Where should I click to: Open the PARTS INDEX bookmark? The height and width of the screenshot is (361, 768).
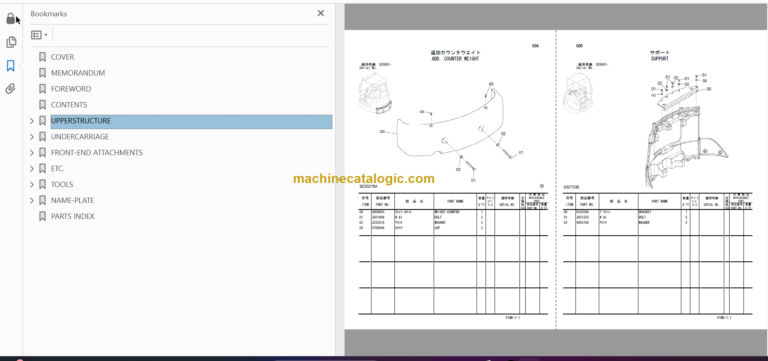[72, 217]
